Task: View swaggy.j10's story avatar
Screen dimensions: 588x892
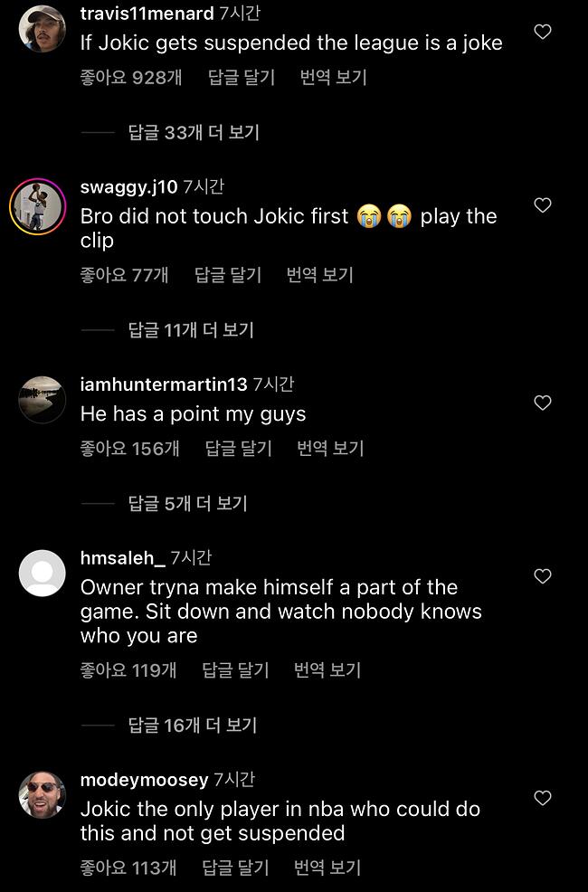Action: point(37,206)
